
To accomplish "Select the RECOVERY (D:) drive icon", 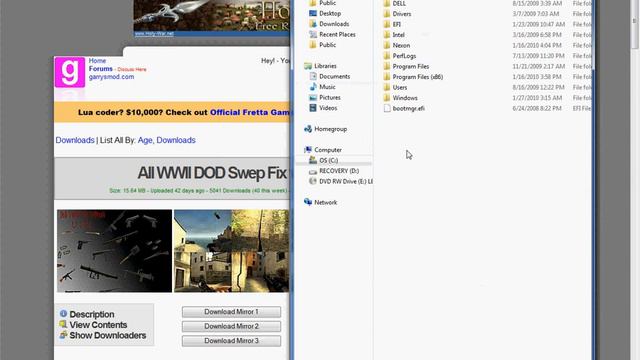I will pos(313,171).
